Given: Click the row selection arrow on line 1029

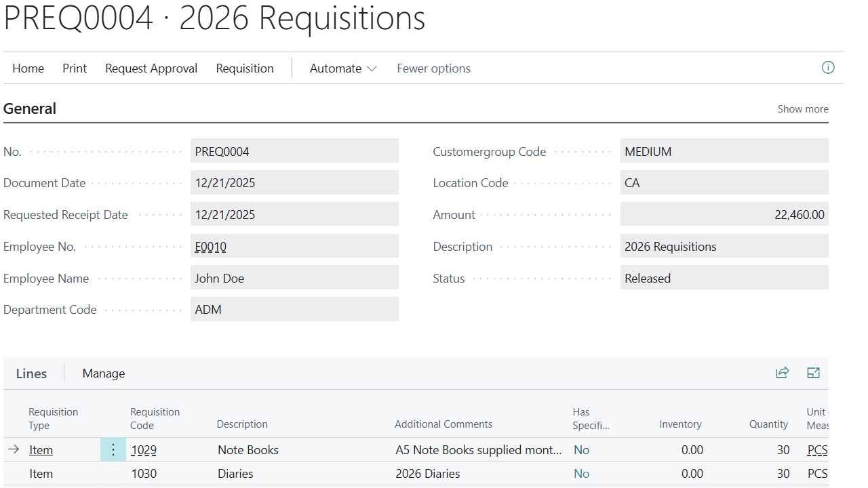Looking at the screenshot, I should click(13, 449).
